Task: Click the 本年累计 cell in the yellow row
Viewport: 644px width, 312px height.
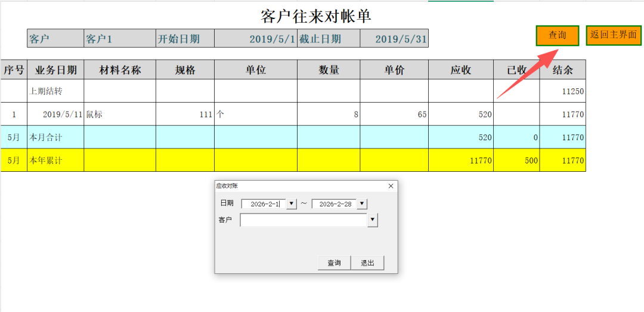Action: coord(55,160)
